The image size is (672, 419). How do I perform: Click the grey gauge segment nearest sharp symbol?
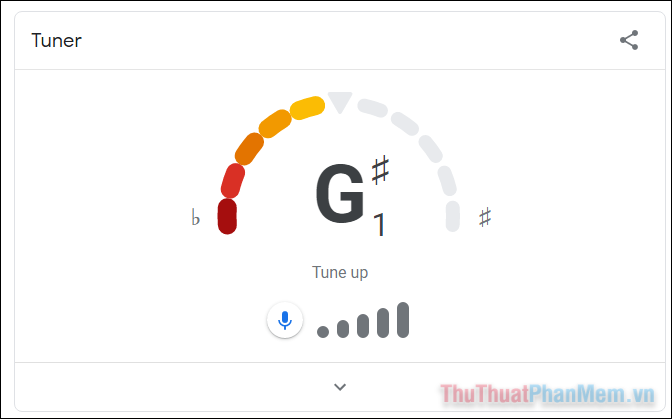[453, 216]
